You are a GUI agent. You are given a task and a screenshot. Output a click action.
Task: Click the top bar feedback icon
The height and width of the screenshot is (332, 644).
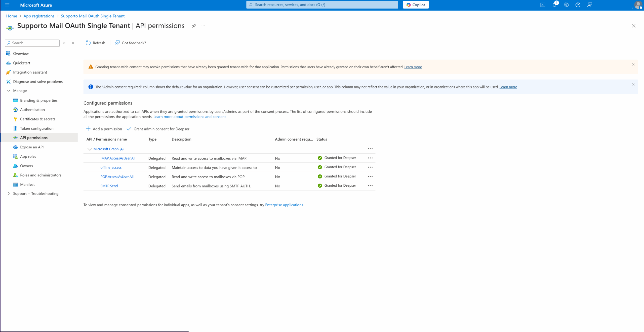(x=589, y=5)
